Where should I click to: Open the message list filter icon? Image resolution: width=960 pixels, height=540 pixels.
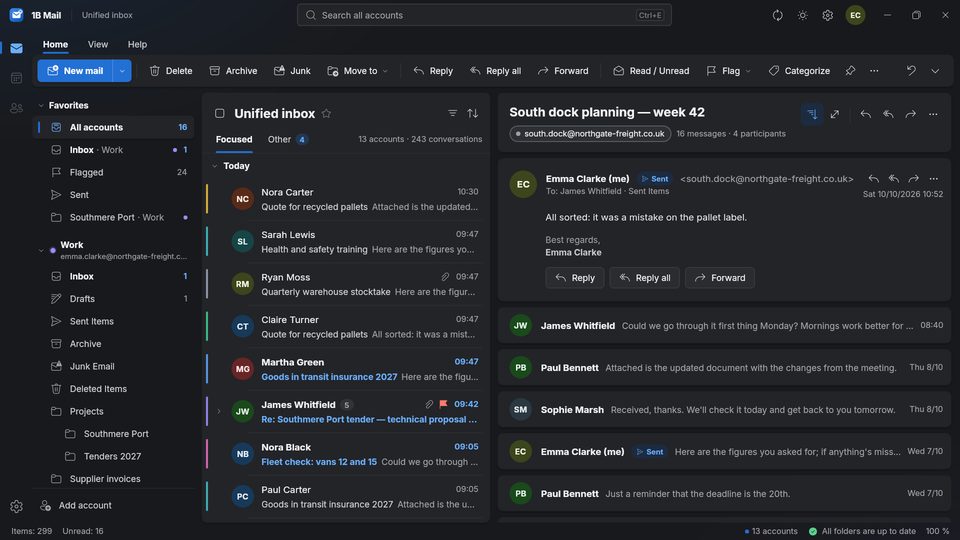pos(452,113)
